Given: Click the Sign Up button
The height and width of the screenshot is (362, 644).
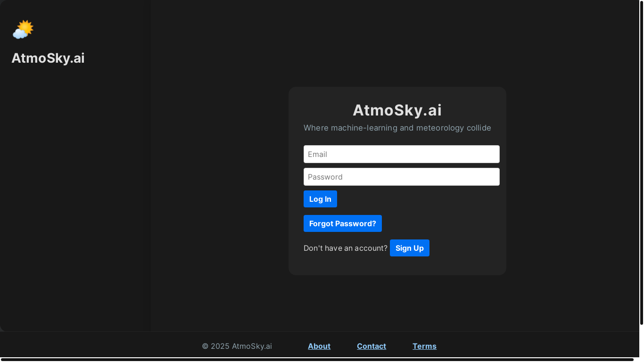Looking at the screenshot, I should click(x=410, y=248).
